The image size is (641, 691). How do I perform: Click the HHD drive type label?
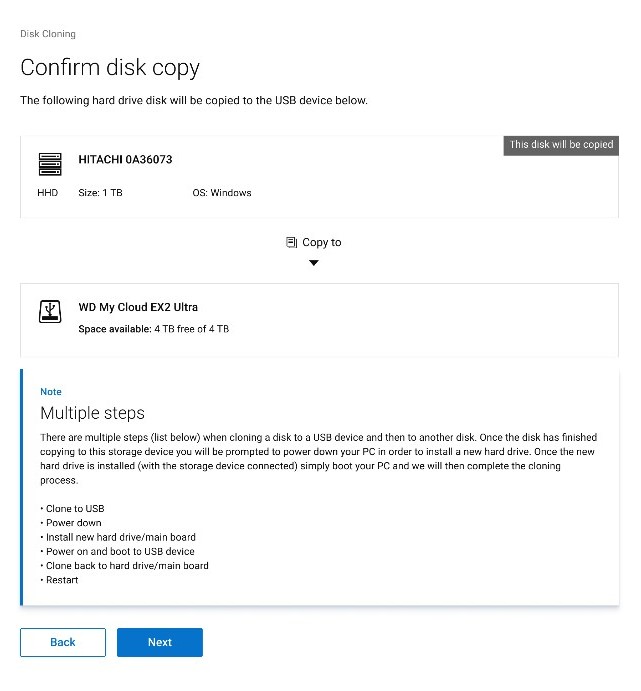[x=48, y=193]
